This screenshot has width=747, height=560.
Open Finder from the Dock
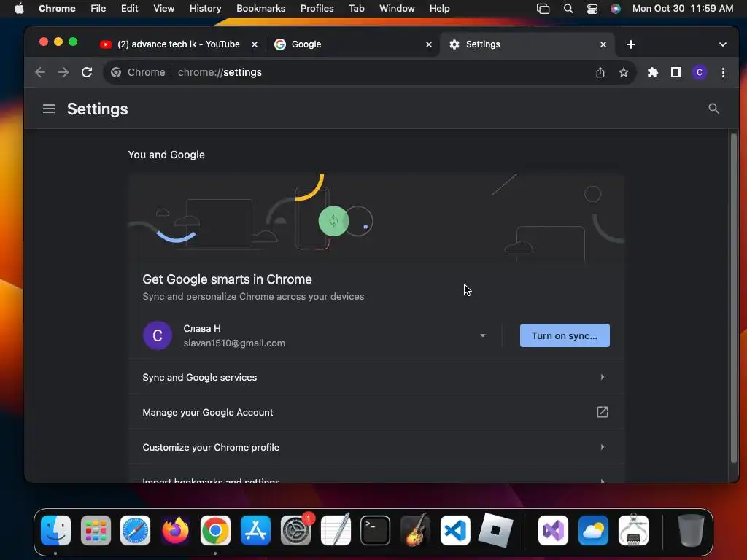click(55, 530)
